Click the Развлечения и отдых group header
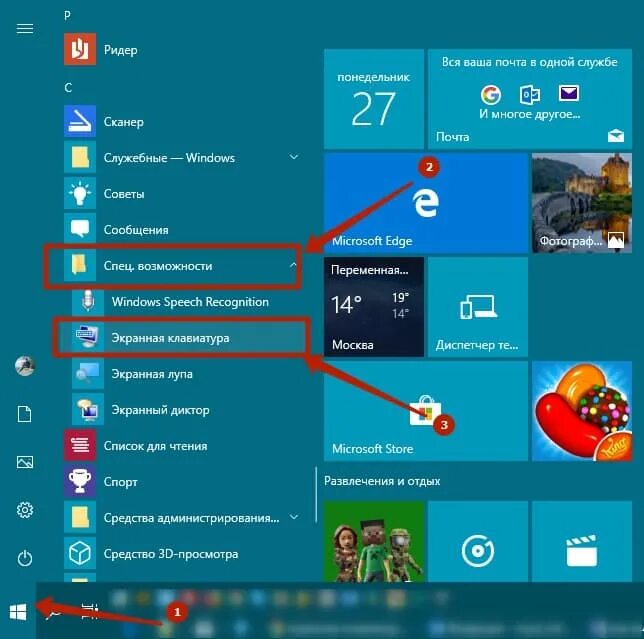 [x=382, y=481]
